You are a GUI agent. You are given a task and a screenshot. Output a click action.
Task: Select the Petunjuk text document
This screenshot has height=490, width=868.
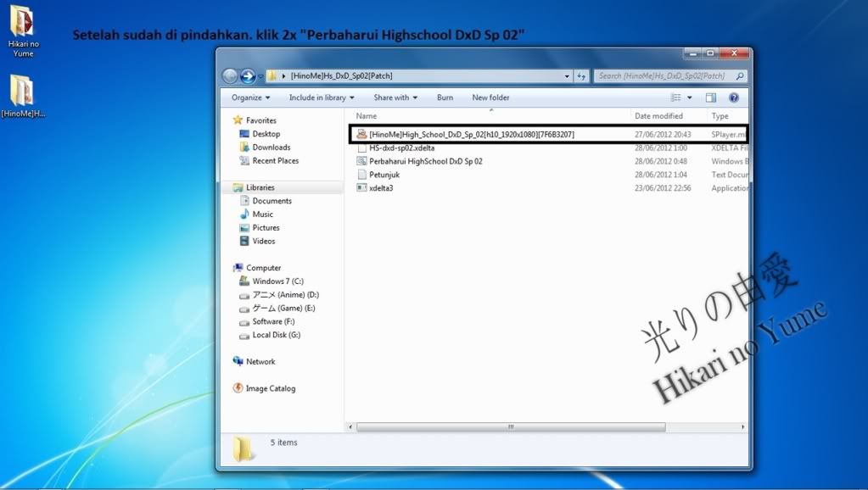[x=384, y=175]
